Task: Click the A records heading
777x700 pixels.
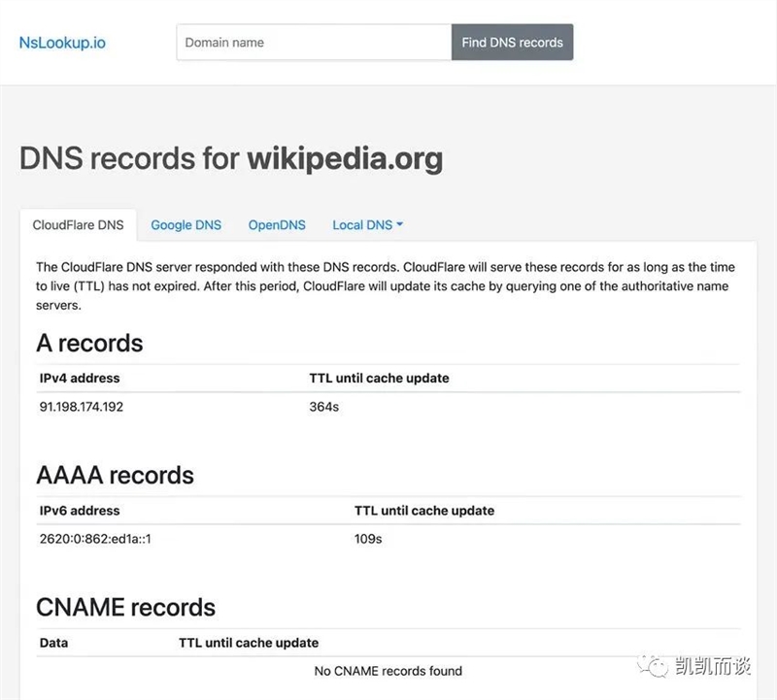Action: pyautogui.click(x=89, y=343)
